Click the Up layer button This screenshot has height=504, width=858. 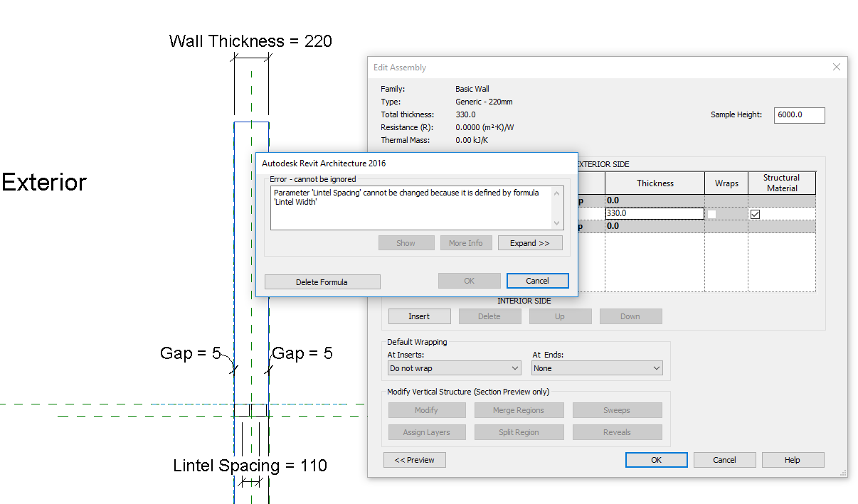(x=560, y=316)
